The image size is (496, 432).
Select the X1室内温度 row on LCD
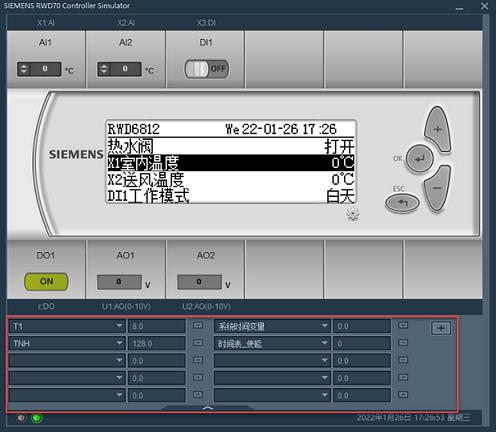pos(231,163)
